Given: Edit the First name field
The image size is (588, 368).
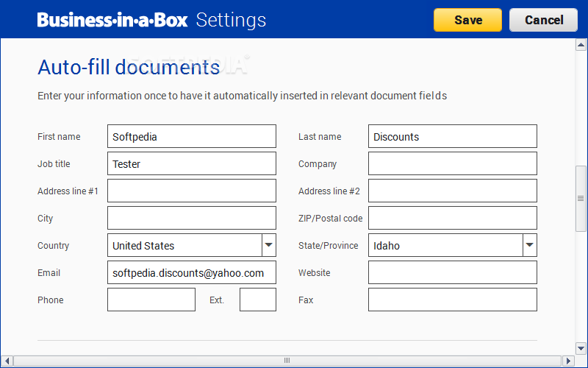Looking at the screenshot, I should click(192, 136).
